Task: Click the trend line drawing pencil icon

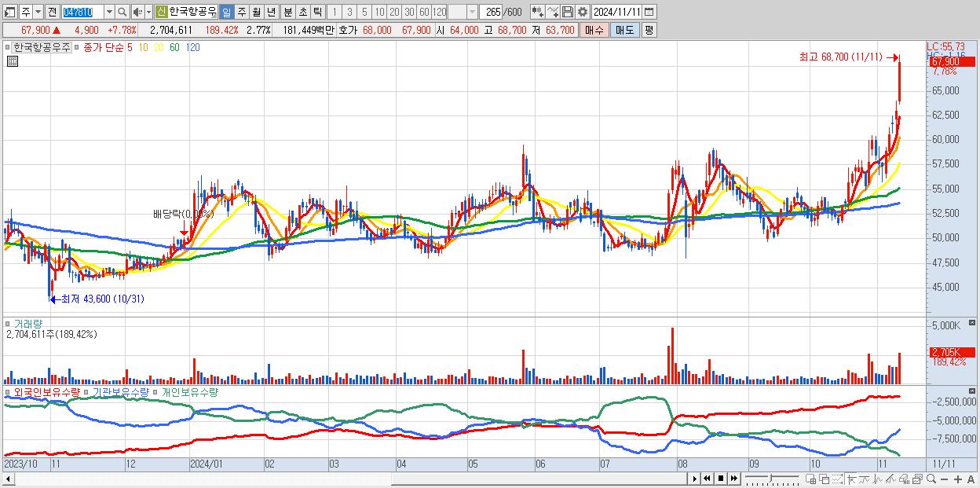Action: pyautogui.click(x=890, y=479)
